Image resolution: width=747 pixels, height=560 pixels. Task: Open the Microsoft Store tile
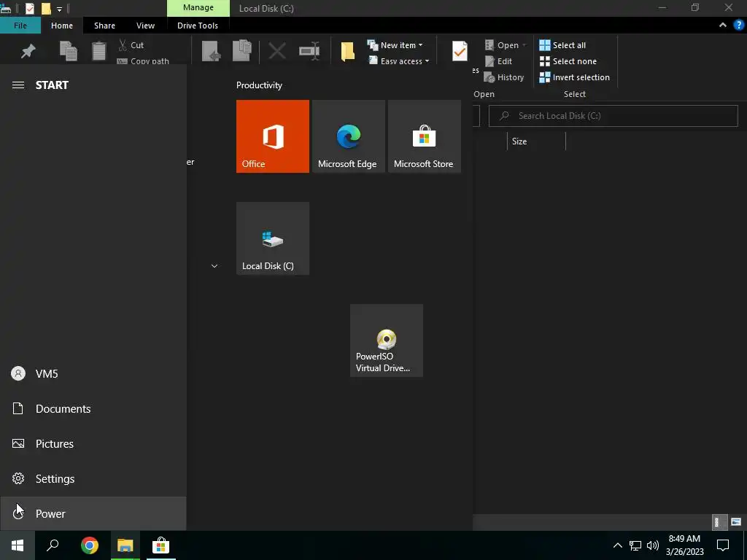pos(425,136)
